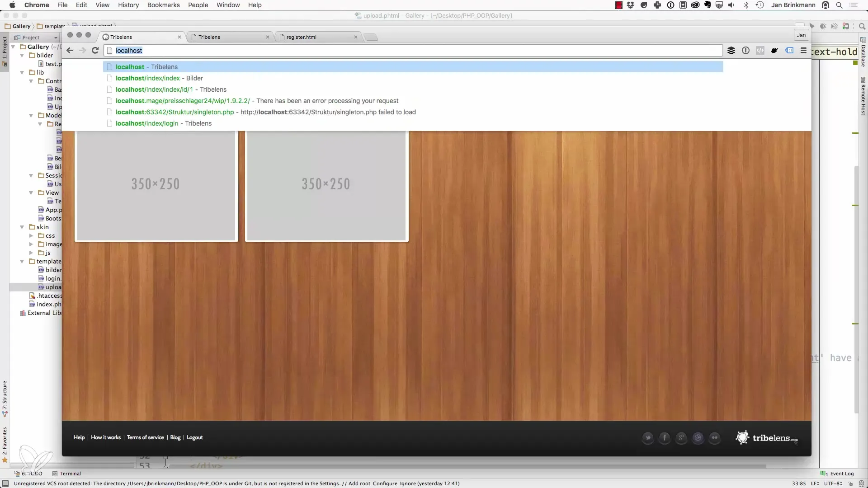868x488 pixels.
Task: Select localhost/index/index - Bilder suggestion
Action: [x=413, y=78]
